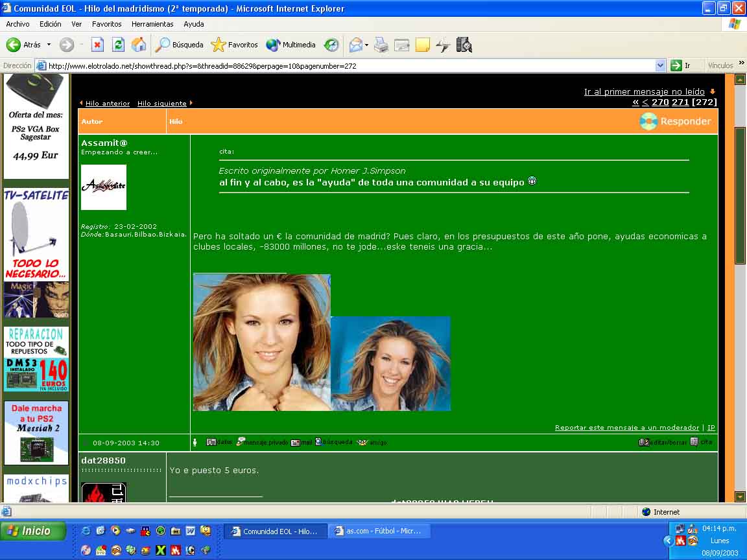Expand the mail button dropdown arrow

click(x=366, y=45)
